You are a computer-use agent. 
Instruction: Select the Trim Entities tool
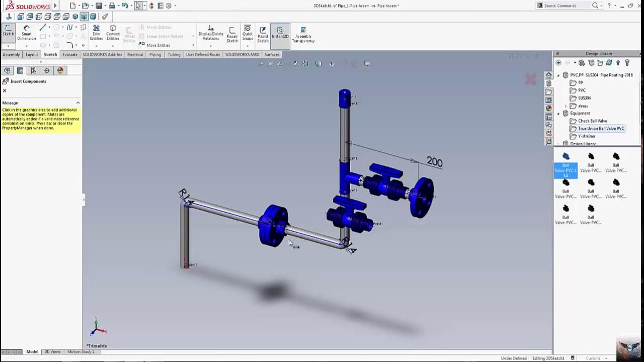click(x=96, y=33)
